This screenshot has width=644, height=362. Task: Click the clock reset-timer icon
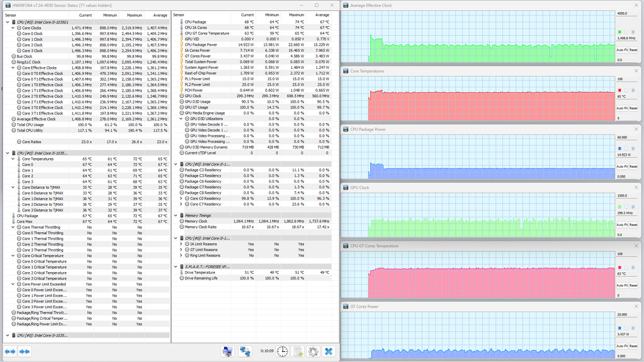tap(282, 351)
